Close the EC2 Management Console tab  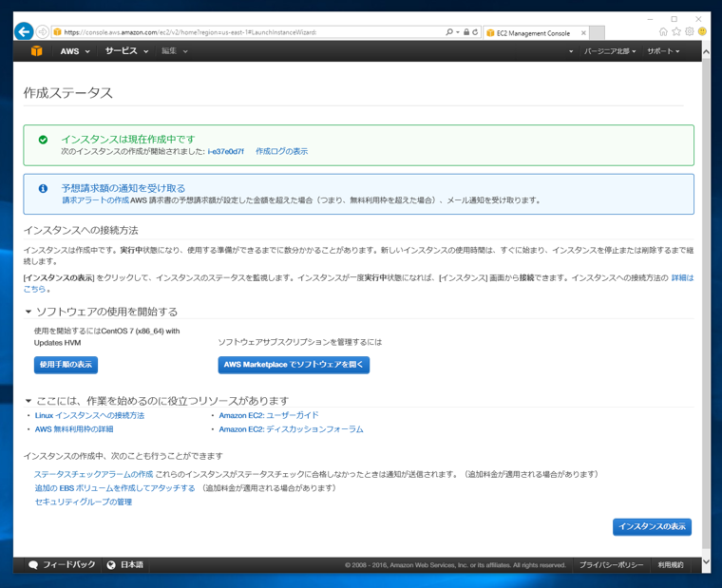coord(583,33)
